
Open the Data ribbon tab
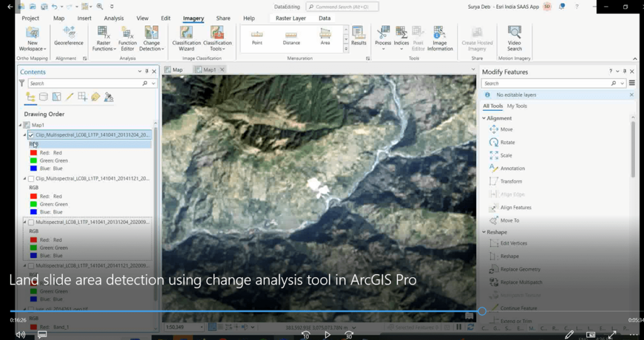(x=325, y=18)
